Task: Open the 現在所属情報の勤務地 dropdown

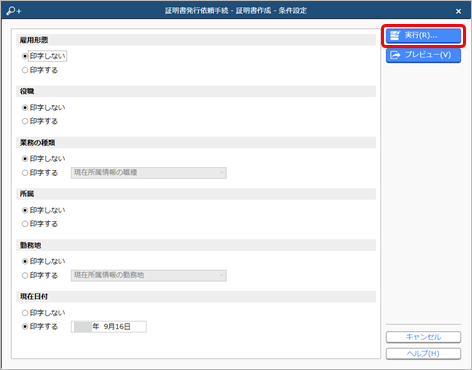Action: (149, 275)
